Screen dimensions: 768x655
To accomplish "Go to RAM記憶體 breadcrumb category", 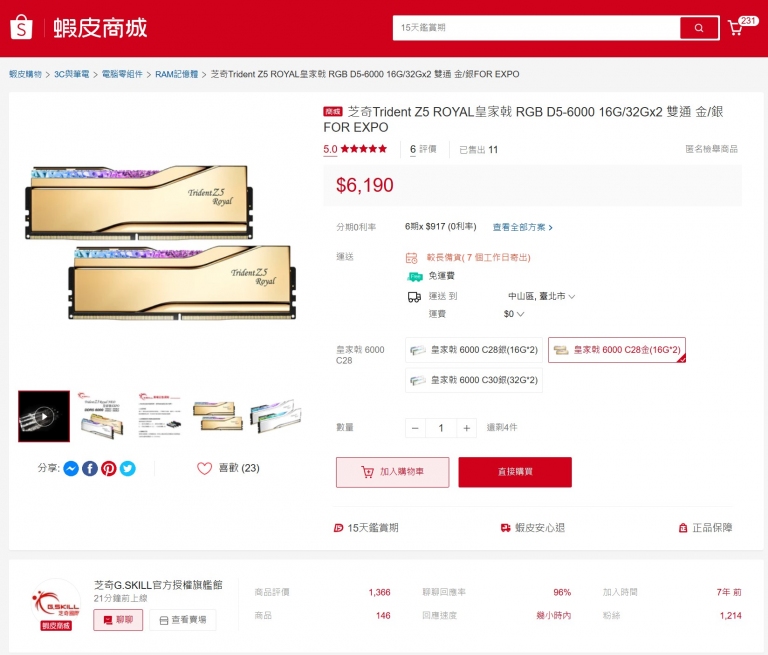I will click(x=176, y=74).
